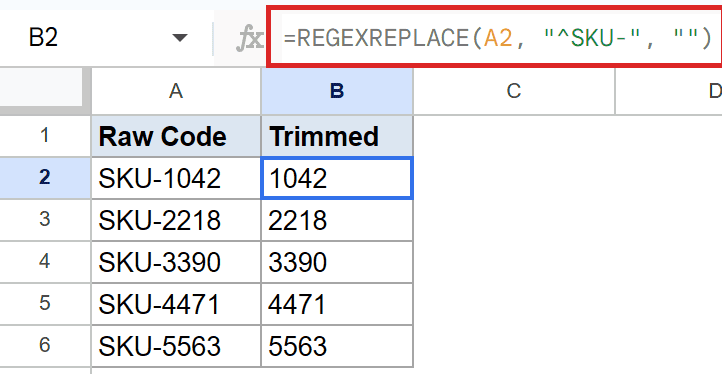Select row 5 header
This screenshot has height=374, width=722.
coord(45,304)
